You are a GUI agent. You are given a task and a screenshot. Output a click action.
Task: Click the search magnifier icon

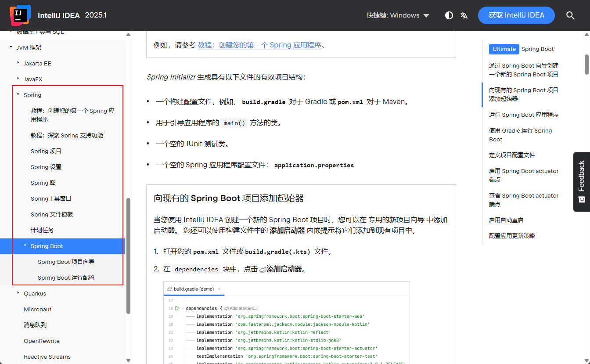tap(570, 15)
